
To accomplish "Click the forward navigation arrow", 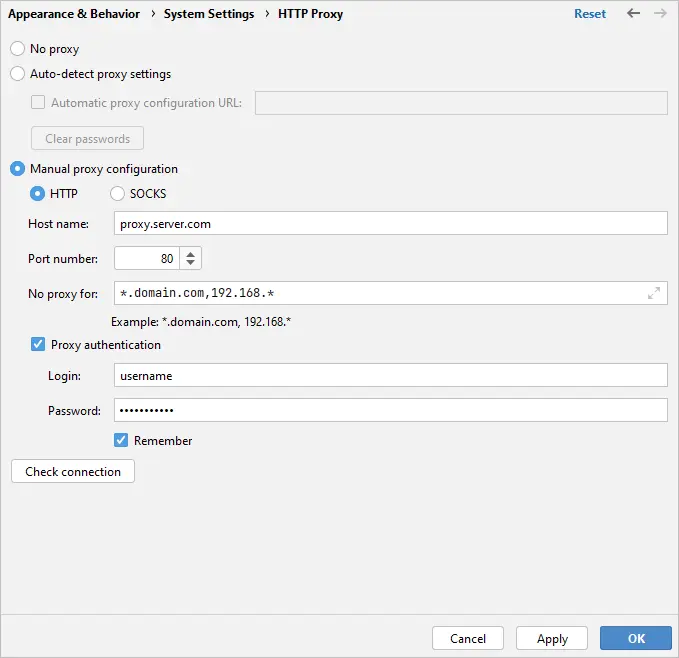I will pyautogui.click(x=659, y=14).
